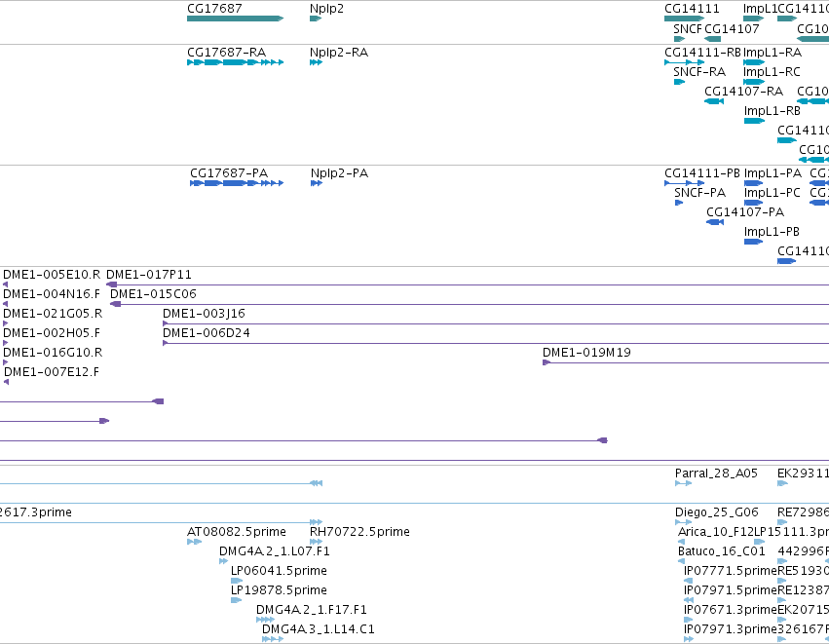Click the DME1-004N16.F clone label
The width and height of the screenshot is (829, 644).
[x=52, y=294]
